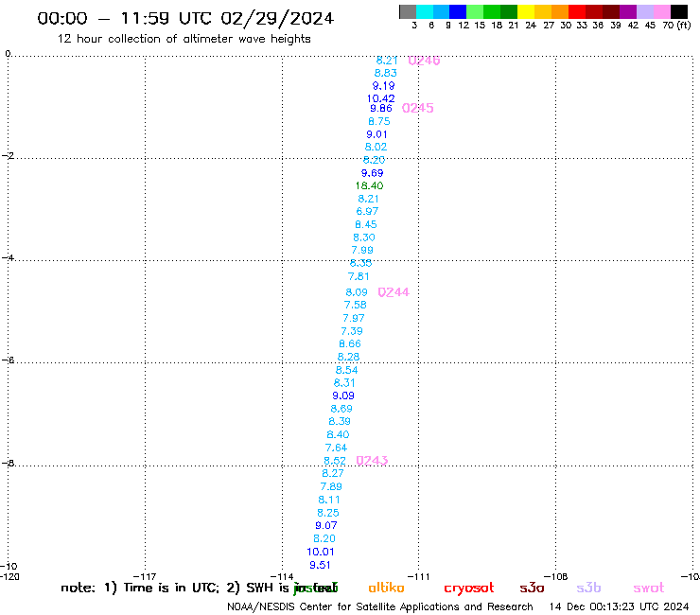Click the wave height value 9.01

[x=376, y=134]
